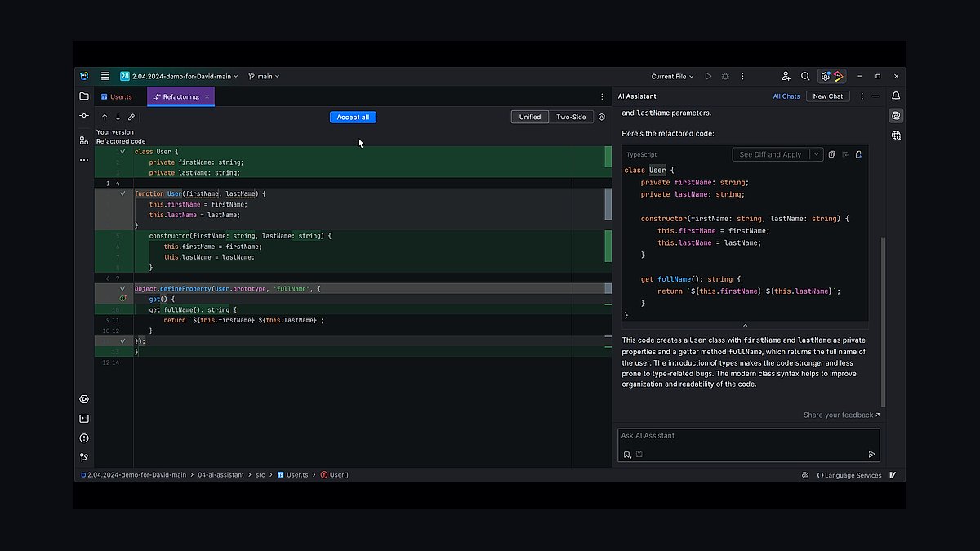Open the Terminal tool window

click(x=84, y=419)
